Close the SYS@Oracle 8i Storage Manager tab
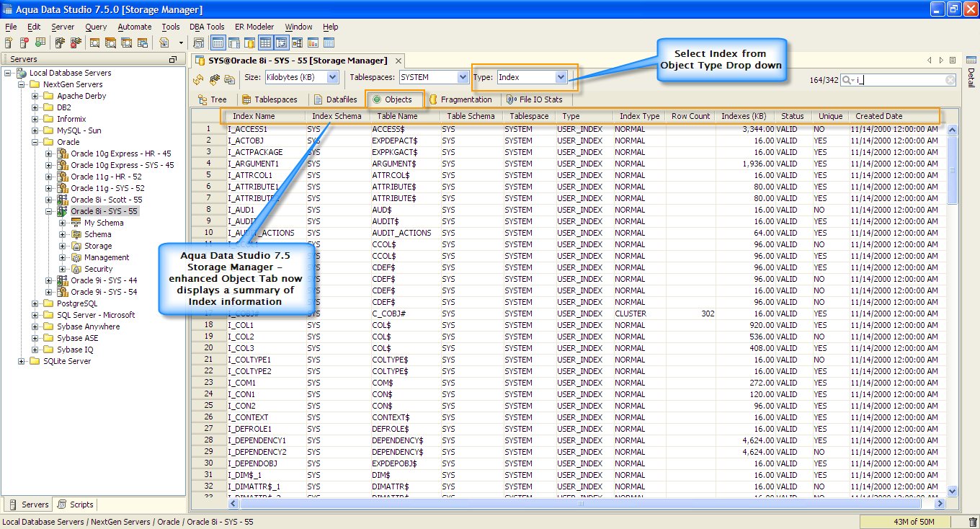The image size is (980, 529). click(x=398, y=61)
